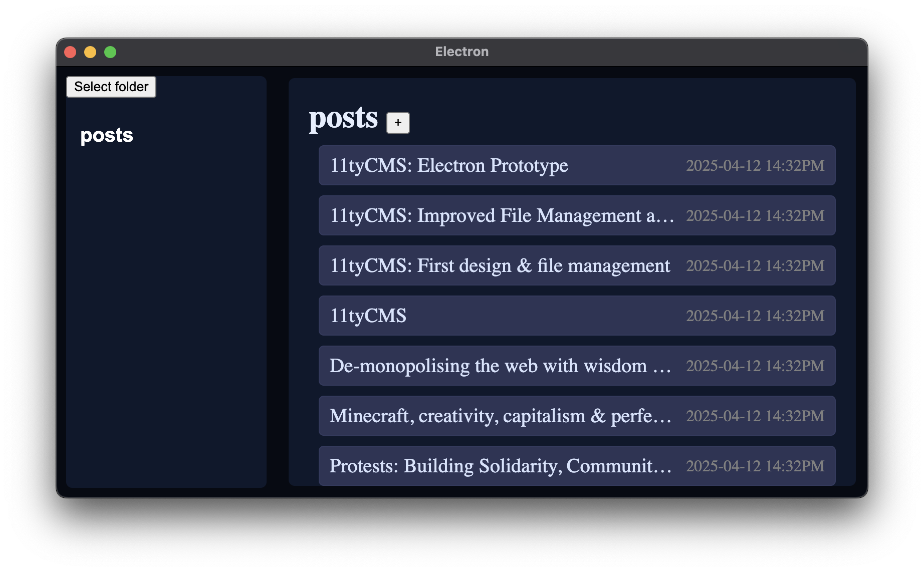Click the date on the Improved File Management row

click(755, 215)
